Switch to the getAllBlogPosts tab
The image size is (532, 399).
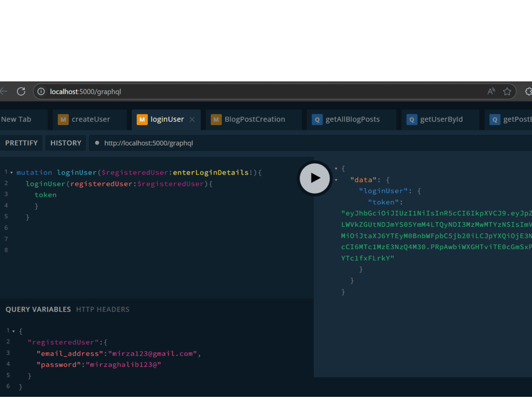click(x=352, y=119)
